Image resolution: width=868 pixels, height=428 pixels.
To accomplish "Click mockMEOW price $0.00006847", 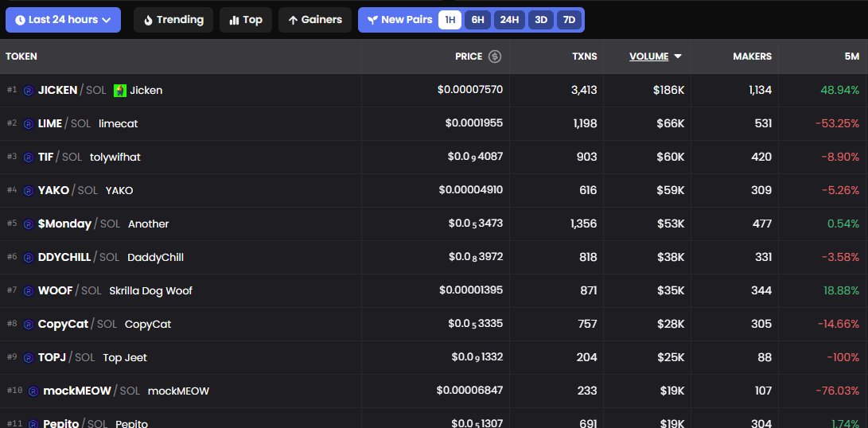I will tap(469, 391).
